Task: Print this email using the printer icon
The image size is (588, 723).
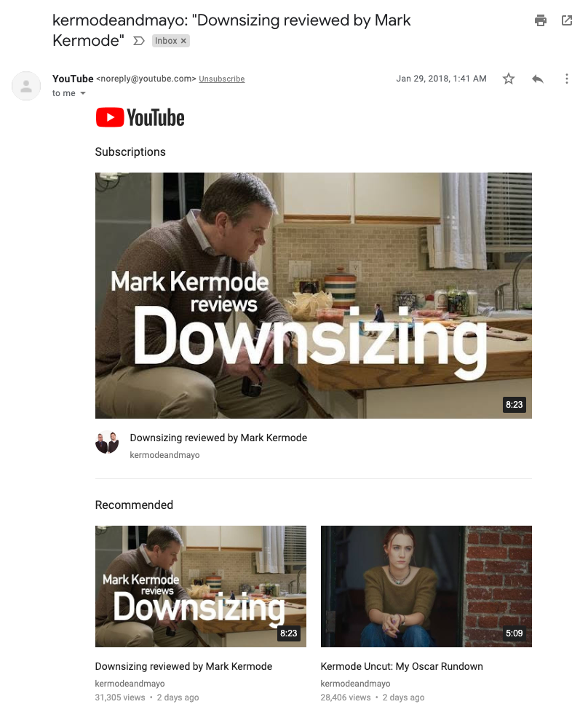Action: (x=541, y=20)
